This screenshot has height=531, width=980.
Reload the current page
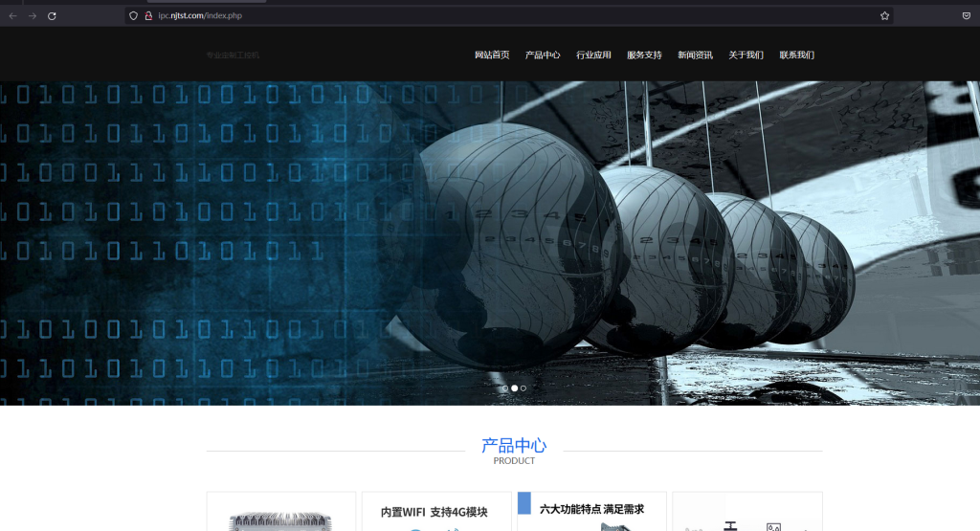pyautogui.click(x=52, y=16)
